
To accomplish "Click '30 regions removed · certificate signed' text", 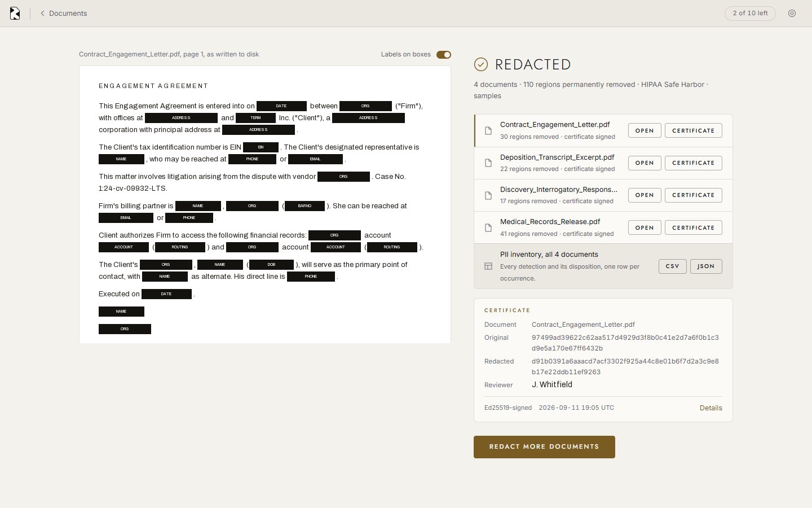I will click(x=558, y=137).
